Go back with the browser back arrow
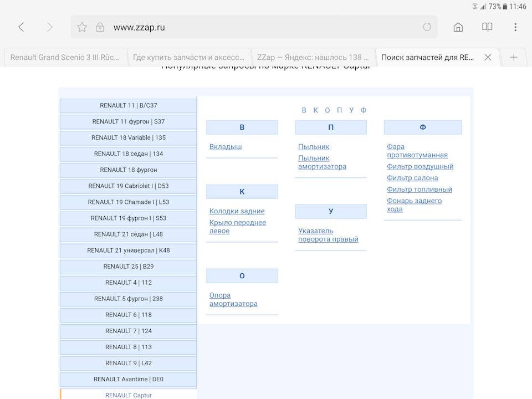The height and width of the screenshot is (399, 532). (21, 27)
